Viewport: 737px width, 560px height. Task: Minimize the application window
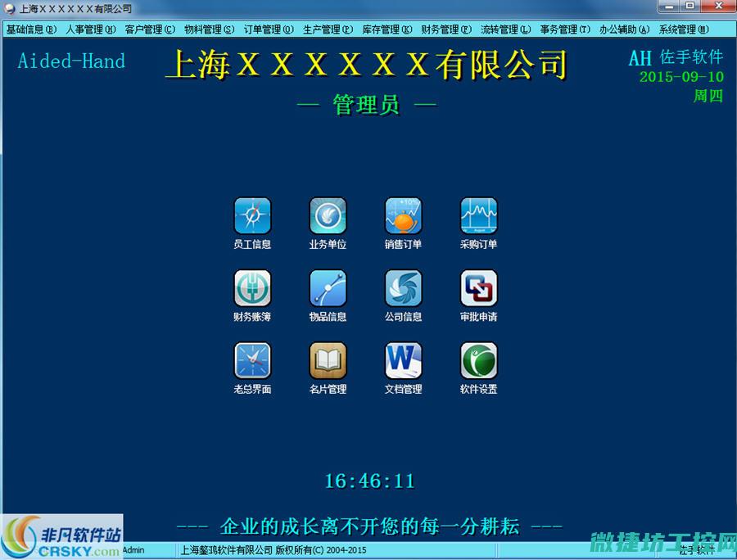(670, 6)
